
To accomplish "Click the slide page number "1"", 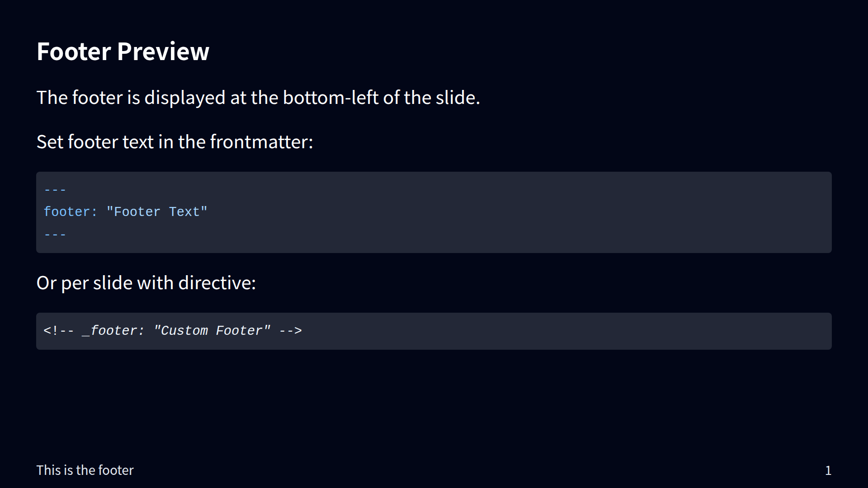I will tap(828, 471).
